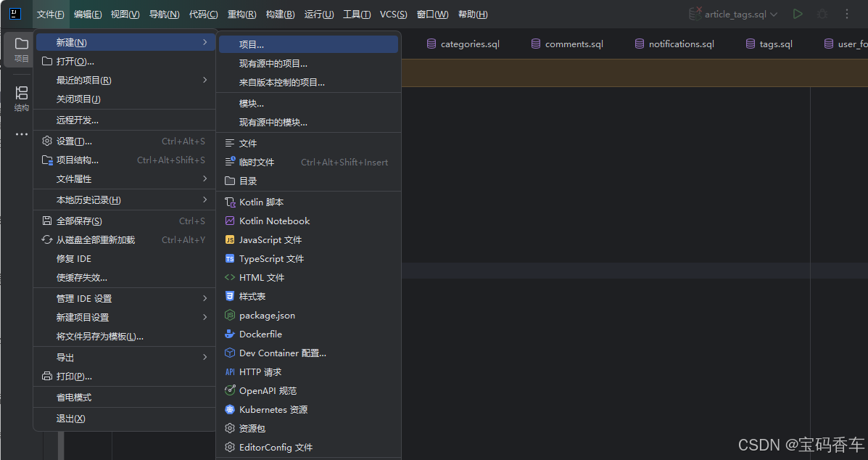Image resolution: width=868 pixels, height=460 pixels.
Task: Open 设置(T)... settings entry
Action: tap(74, 141)
